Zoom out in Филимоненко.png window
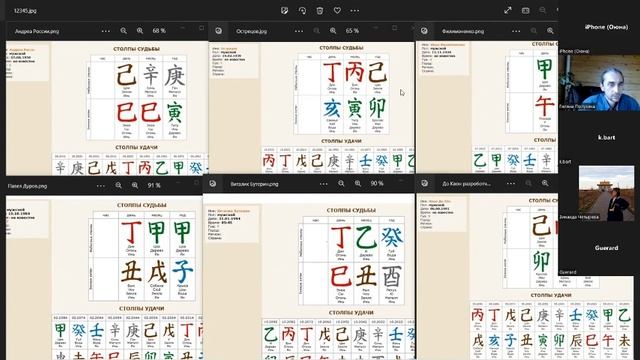640x360 pixels. [534, 31]
